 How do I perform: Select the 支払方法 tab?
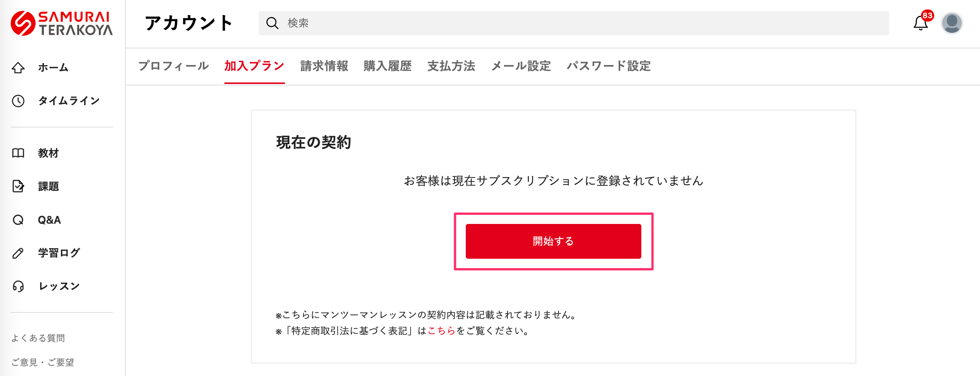[x=451, y=66]
